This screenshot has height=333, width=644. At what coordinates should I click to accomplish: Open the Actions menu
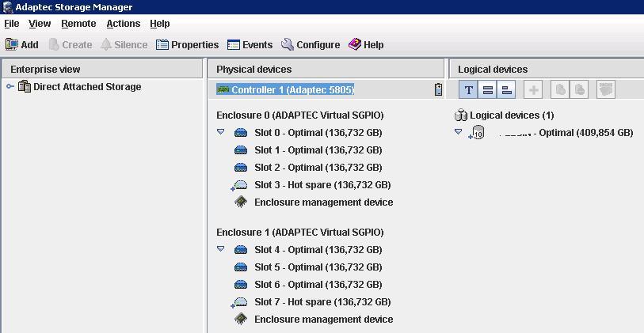click(123, 24)
